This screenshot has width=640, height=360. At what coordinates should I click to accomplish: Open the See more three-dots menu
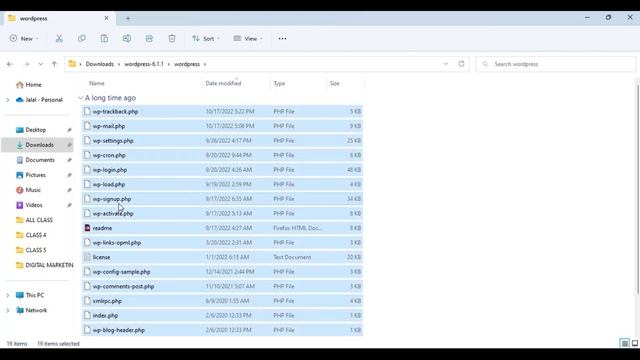tap(282, 38)
